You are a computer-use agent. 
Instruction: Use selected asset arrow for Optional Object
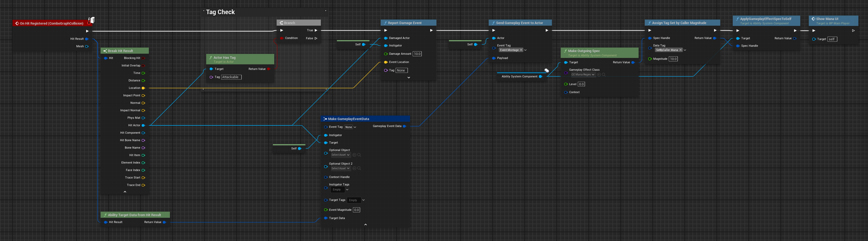[354, 155]
